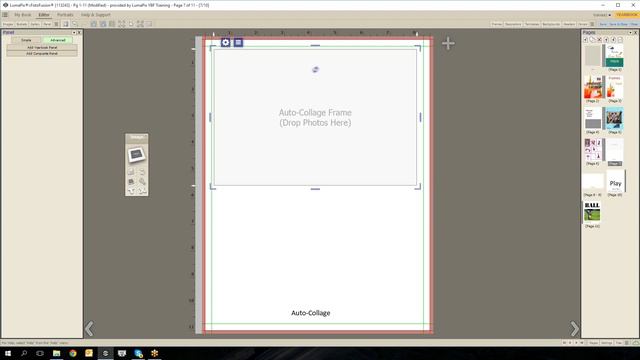
Task: Open Windows Start menu
Action: 8,353
